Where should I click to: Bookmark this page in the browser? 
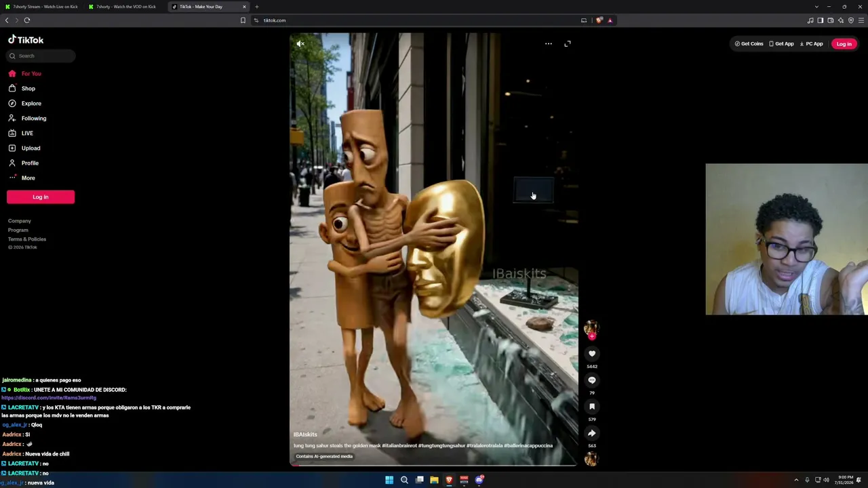[x=243, y=20]
